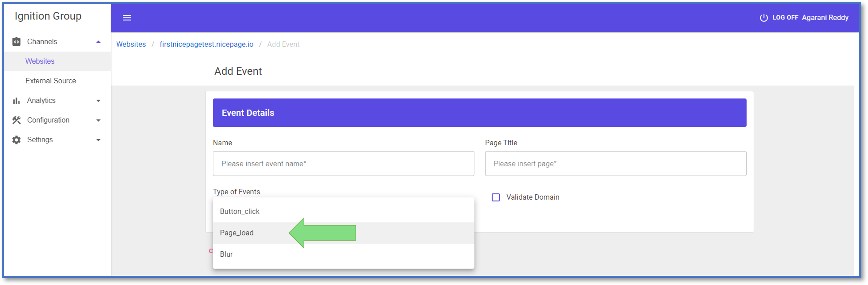The image size is (868, 285).
Task: Toggle the Channels expand arrow
Action: pyautogui.click(x=99, y=42)
